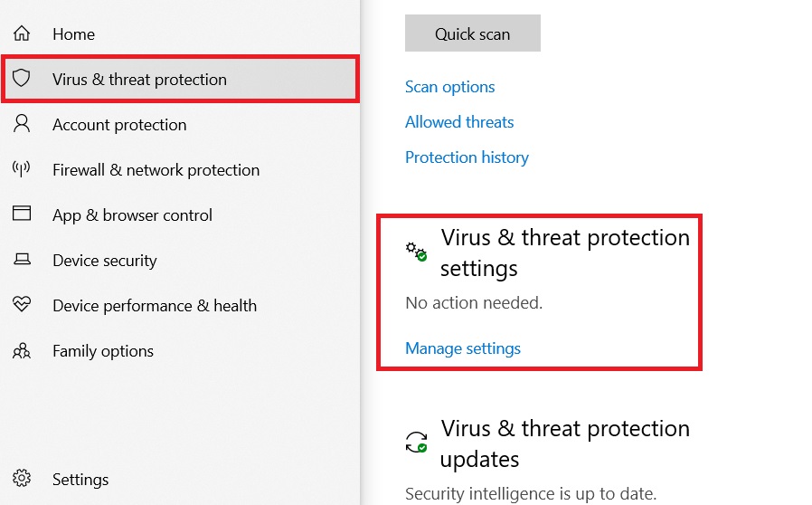Open the Account protection section
Image resolution: width=812 pixels, height=505 pixels.
[x=119, y=125]
